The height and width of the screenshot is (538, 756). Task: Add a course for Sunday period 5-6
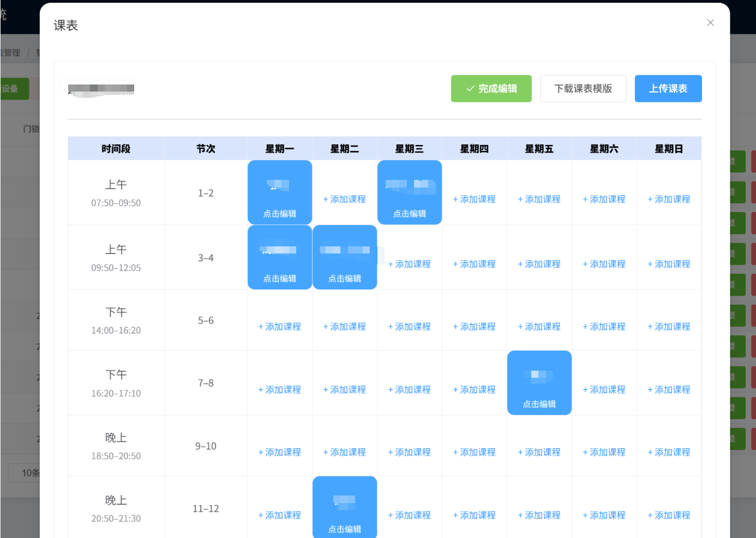(669, 327)
